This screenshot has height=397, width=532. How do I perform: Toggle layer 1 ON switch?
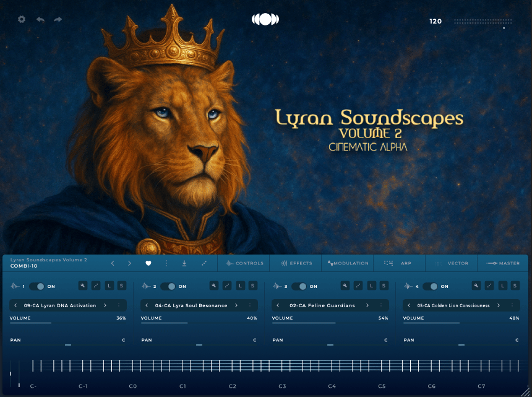coord(36,286)
